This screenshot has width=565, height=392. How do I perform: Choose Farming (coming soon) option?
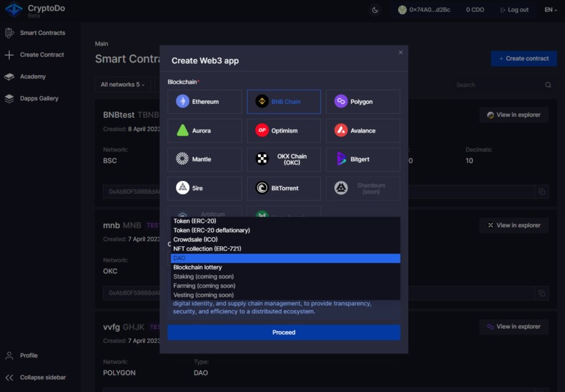coord(285,286)
